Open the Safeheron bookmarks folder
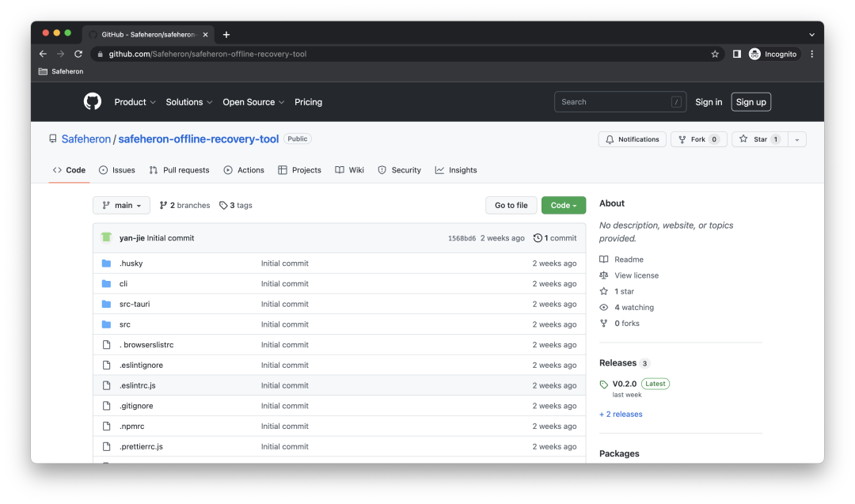Viewport: 855px width, 504px height. click(x=61, y=71)
